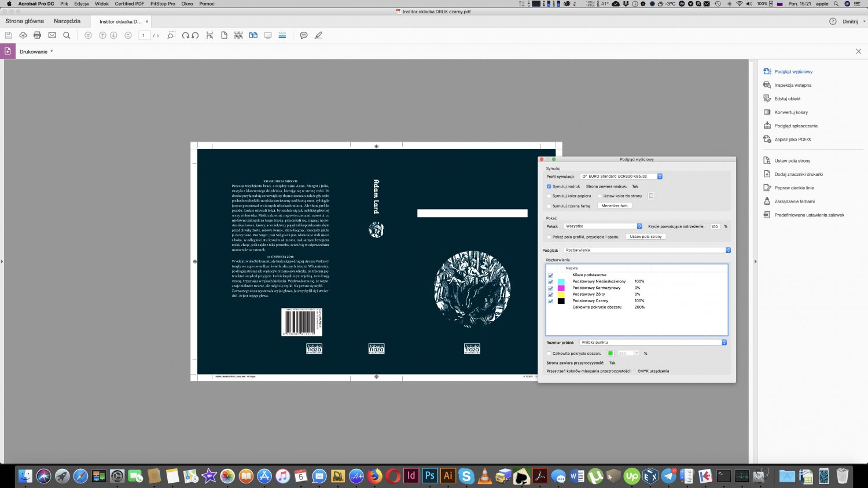This screenshot has width=868, height=488.
Task: Open the PitStop Pro menu
Action: [163, 4]
